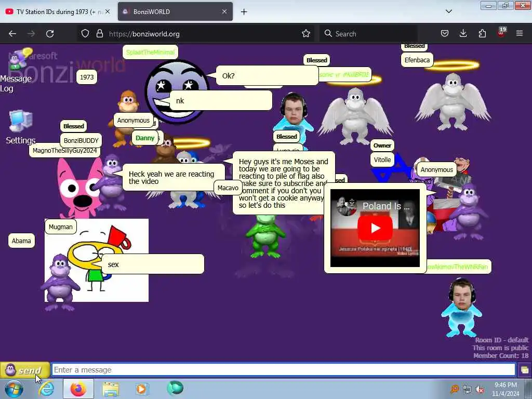Image resolution: width=532 pixels, height=399 pixels.
Task: Click the Firefox taskbar icon
Action: click(78, 389)
